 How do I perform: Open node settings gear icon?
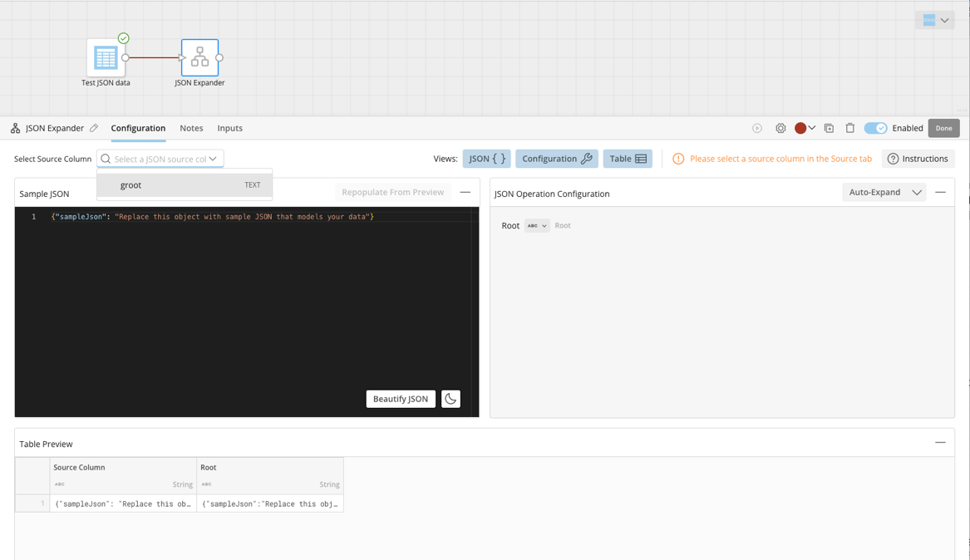click(780, 128)
